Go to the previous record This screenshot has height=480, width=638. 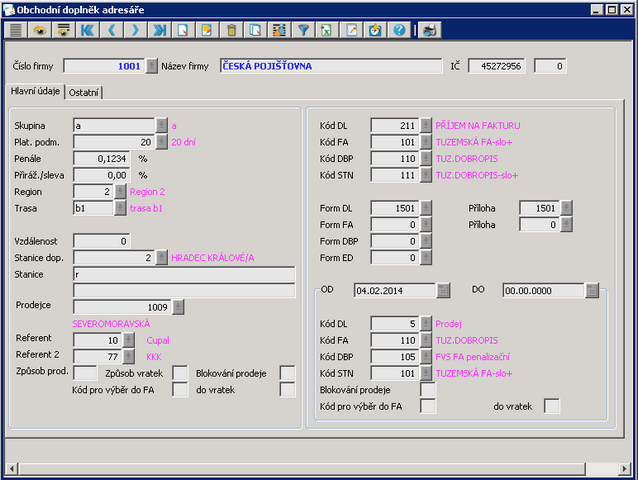point(111,30)
